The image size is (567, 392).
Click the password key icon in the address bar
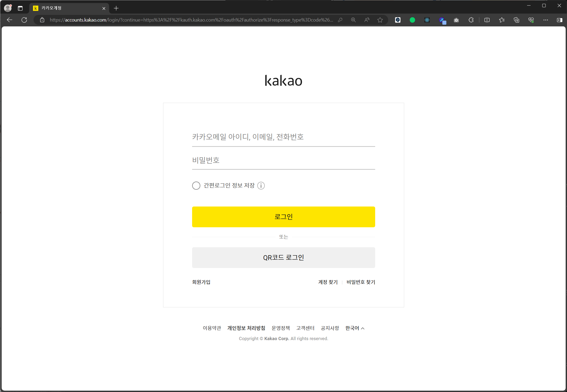pyautogui.click(x=340, y=20)
